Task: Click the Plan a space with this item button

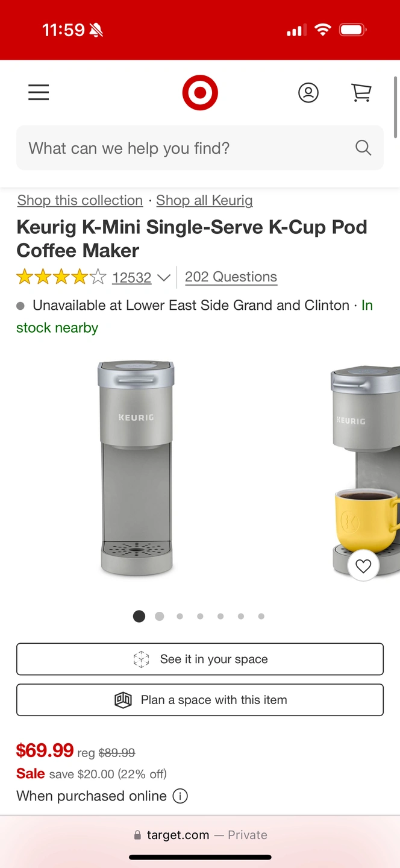Action: 200,700
